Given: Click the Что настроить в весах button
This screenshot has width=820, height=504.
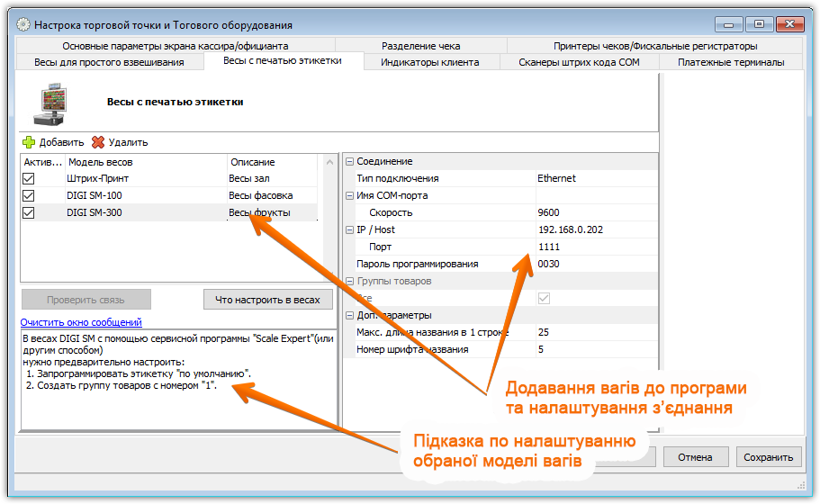Looking at the screenshot, I should tap(267, 300).
